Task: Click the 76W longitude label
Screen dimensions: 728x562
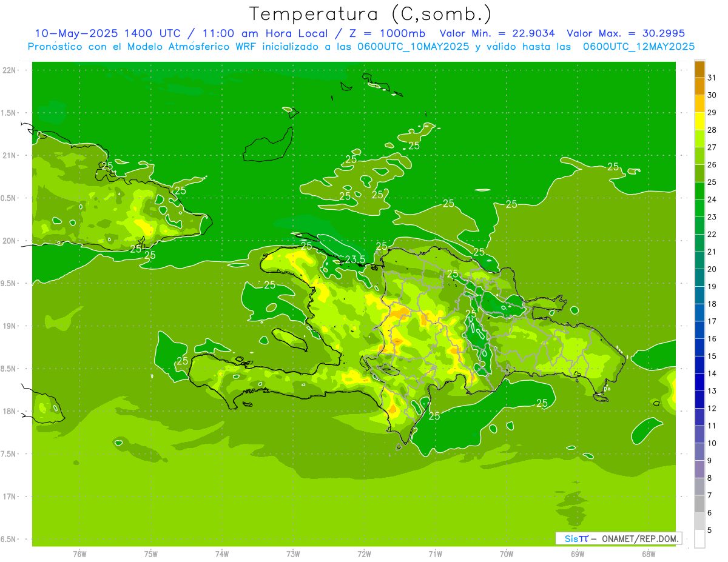Action: click(79, 554)
